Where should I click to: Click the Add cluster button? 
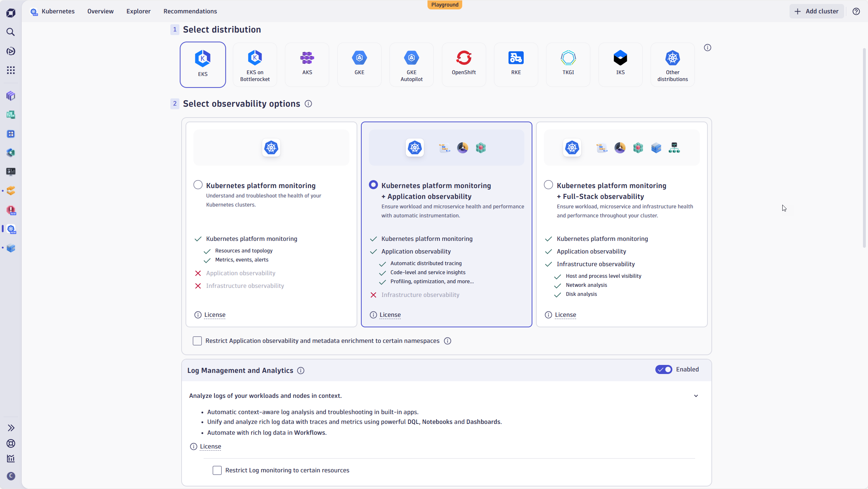(817, 11)
